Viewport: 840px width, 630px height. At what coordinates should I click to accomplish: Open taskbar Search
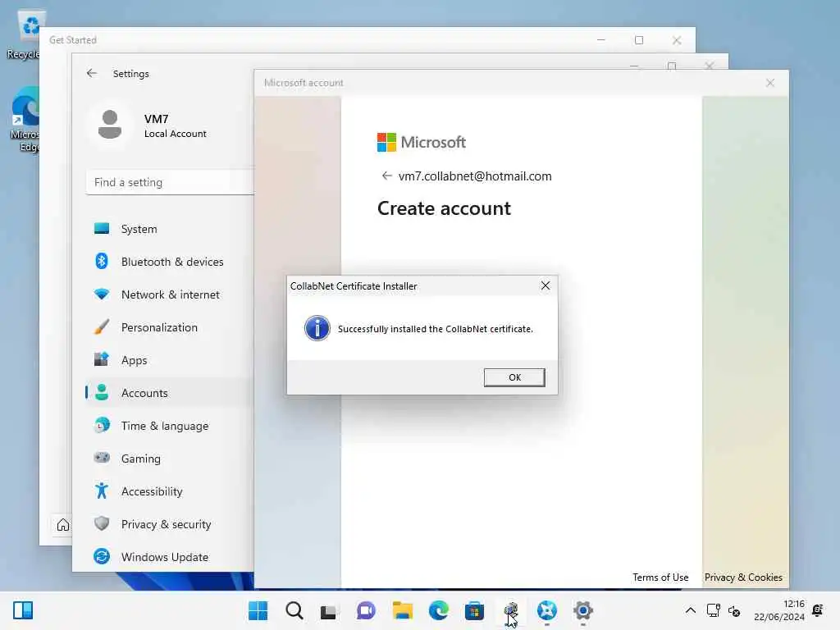tap(294, 610)
